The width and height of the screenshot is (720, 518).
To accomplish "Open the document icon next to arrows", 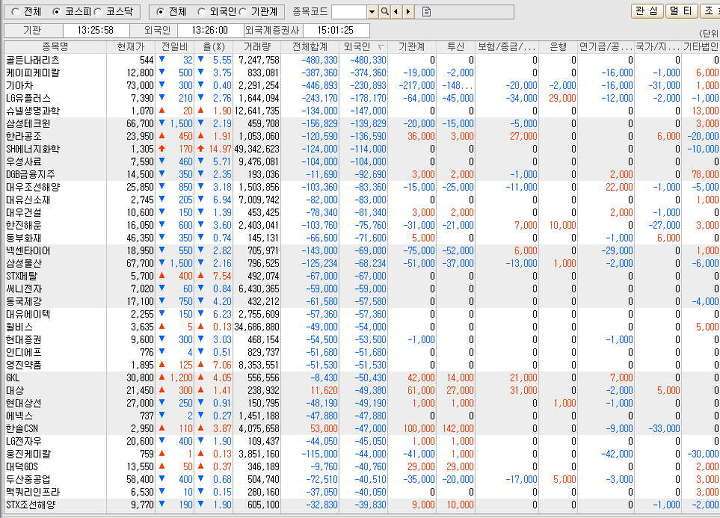I will [426, 12].
